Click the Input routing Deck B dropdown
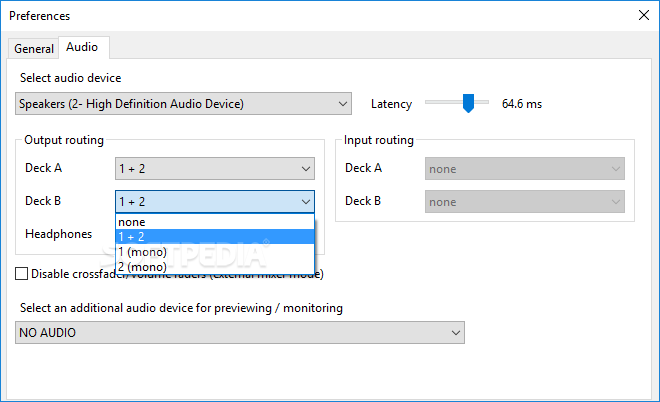The width and height of the screenshot is (660, 402). pyautogui.click(x=525, y=201)
